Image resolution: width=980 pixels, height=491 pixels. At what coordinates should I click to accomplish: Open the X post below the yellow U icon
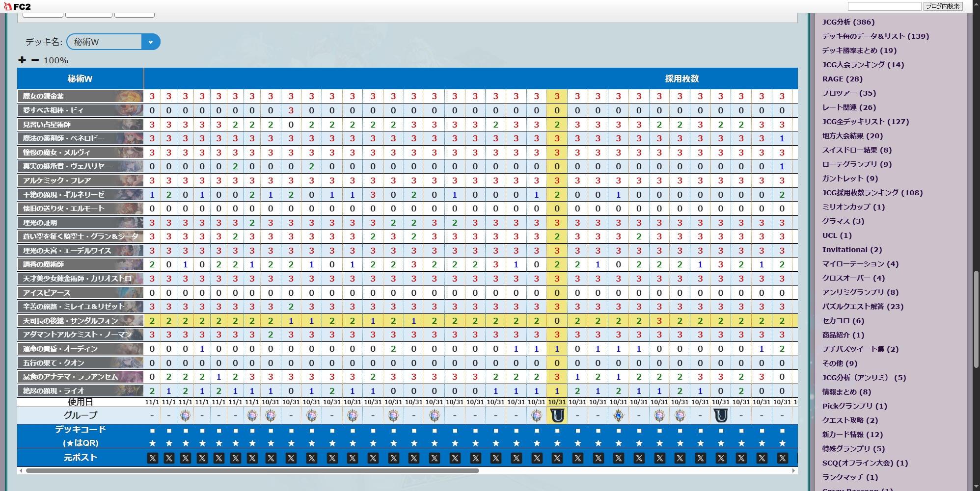point(557,458)
